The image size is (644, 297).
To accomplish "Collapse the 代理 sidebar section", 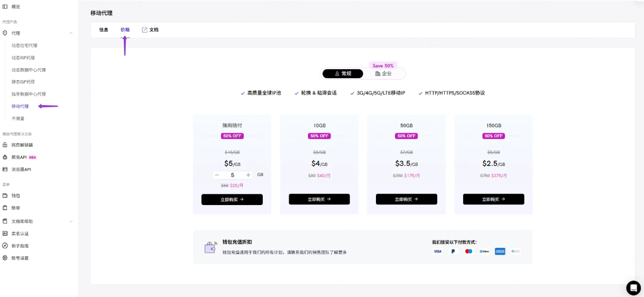I will [71, 33].
